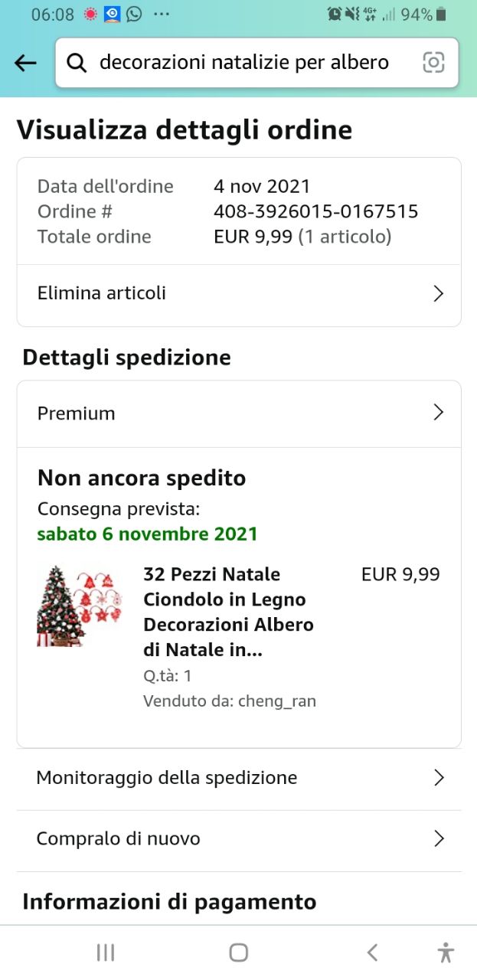Tap the Christmas tree product thumbnail
The width and height of the screenshot is (477, 980).
(x=80, y=606)
